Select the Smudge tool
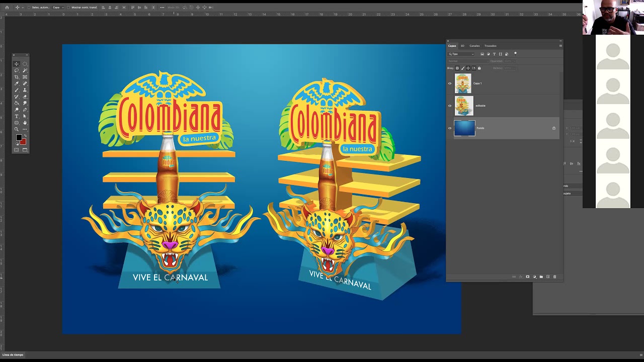 click(25, 103)
